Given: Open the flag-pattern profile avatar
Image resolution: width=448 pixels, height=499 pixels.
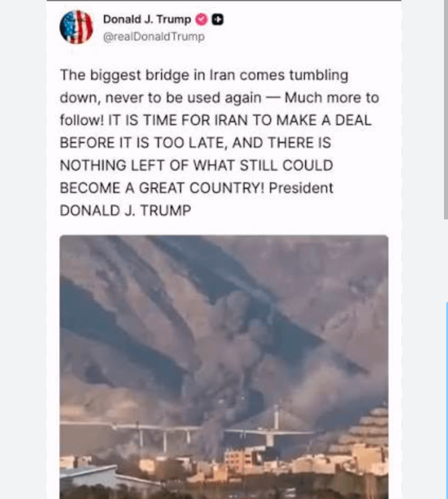Looking at the screenshot, I should point(77,27).
